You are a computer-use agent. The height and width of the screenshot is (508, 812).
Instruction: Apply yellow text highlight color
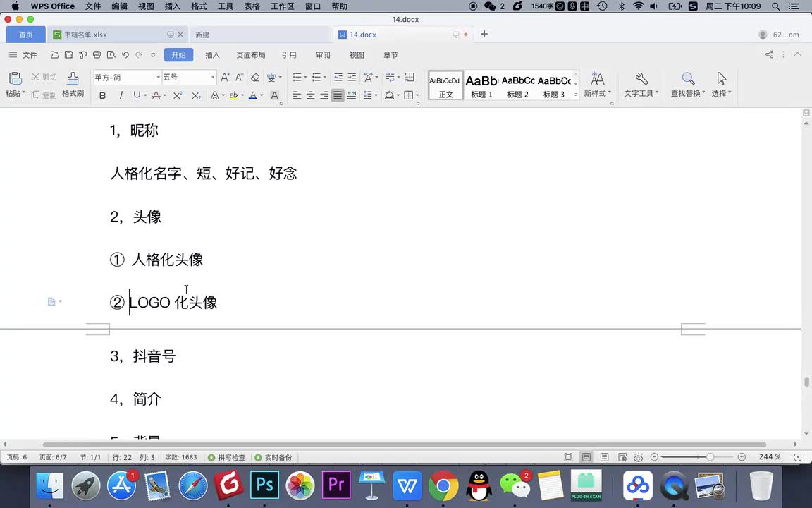click(x=234, y=95)
